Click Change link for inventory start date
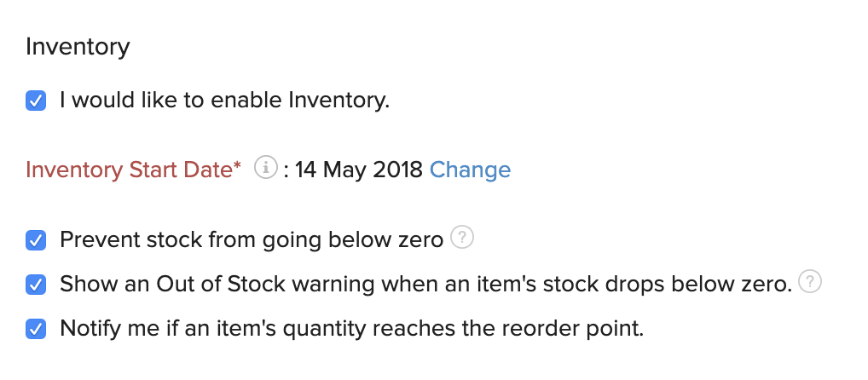Viewport: 868px width, 380px height. pyautogui.click(x=470, y=170)
